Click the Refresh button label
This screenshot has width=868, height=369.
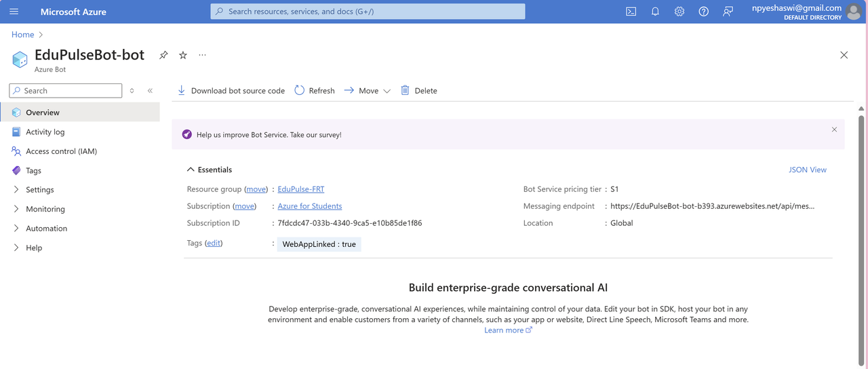321,91
